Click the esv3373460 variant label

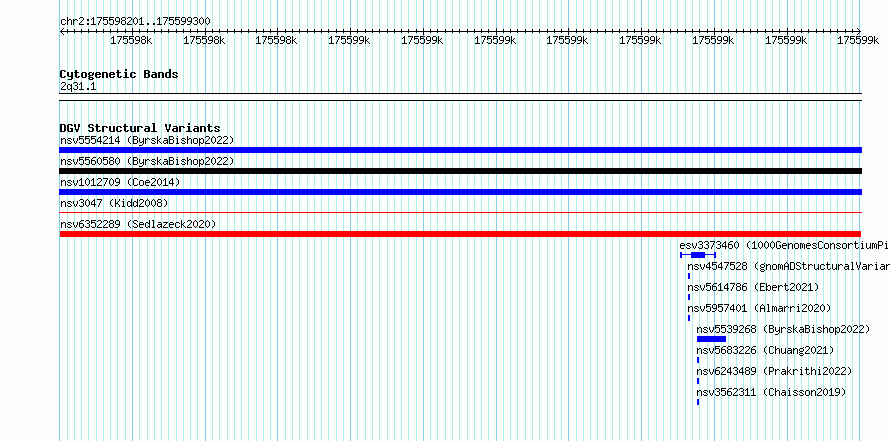(784, 245)
